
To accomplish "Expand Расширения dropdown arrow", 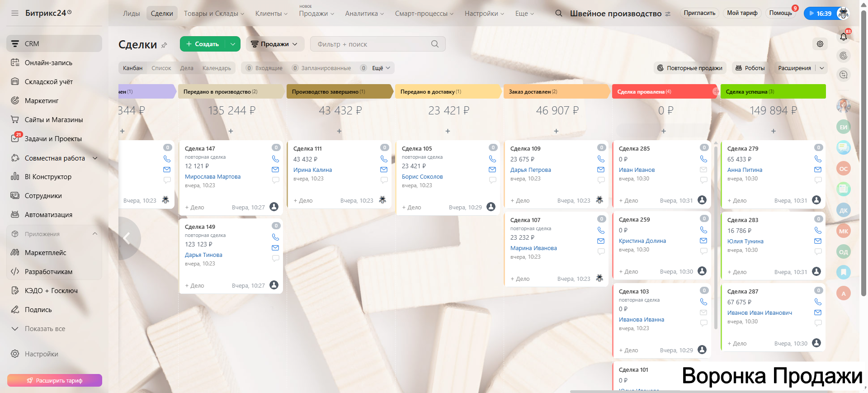I will pos(822,68).
